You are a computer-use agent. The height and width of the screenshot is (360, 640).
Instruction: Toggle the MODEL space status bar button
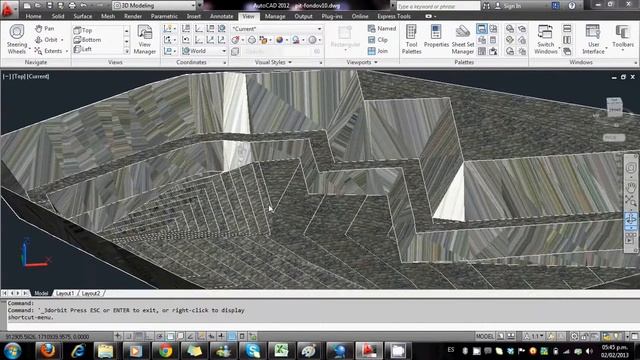(x=484, y=336)
